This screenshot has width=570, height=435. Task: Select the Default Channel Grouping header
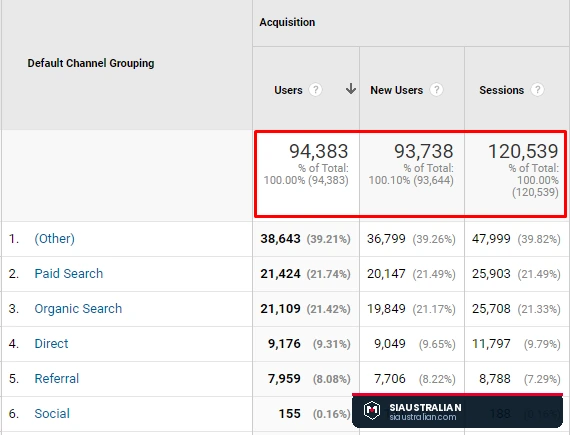pyautogui.click(x=91, y=63)
